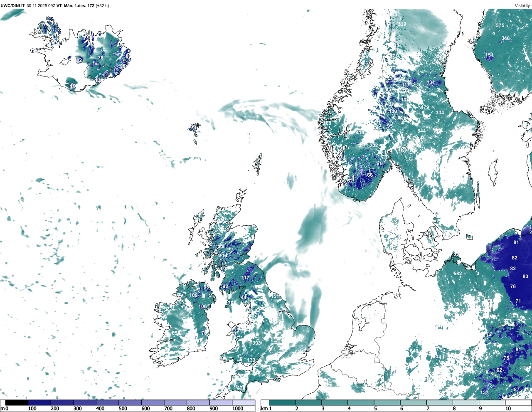Select the 600–700 m legend swatch

pos(153,403)
